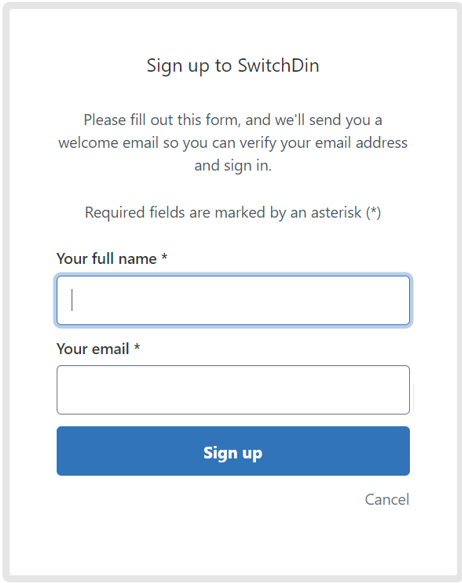Click the "Required fields are marked" notice
Screen dimensions: 462x583
(233, 213)
